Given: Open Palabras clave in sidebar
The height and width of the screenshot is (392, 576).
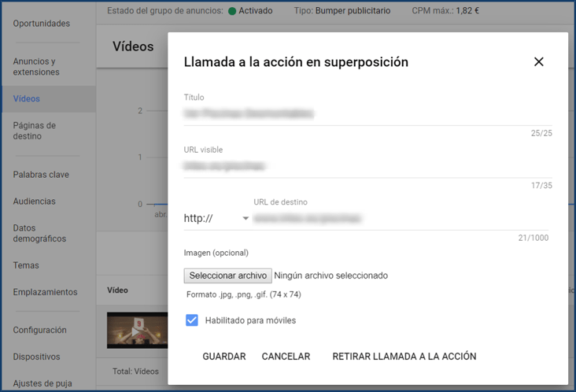Looking at the screenshot, I should (41, 175).
